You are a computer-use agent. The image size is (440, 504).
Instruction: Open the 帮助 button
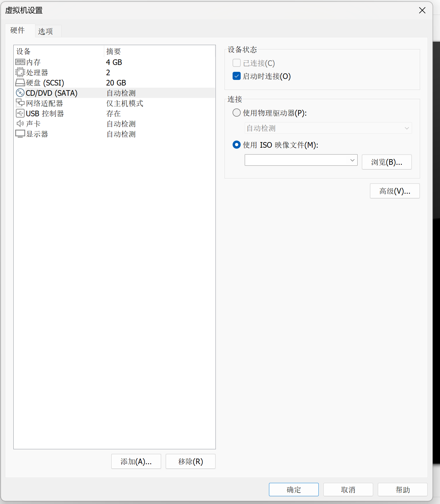[403, 490]
